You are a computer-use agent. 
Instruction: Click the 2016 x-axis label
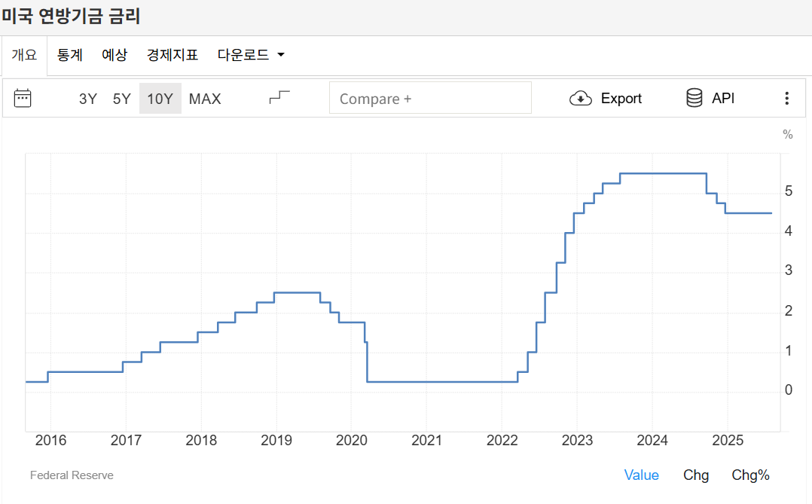[50, 440]
